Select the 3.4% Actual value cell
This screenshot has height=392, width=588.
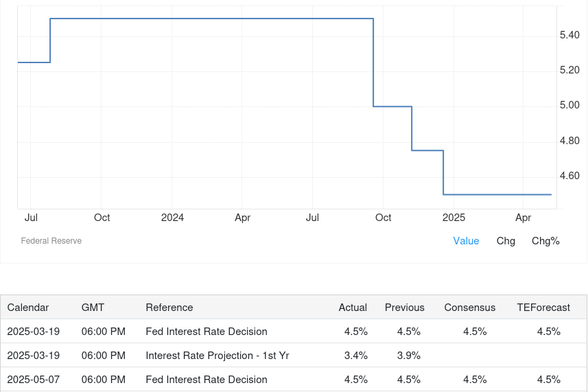pyautogui.click(x=355, y=356)
